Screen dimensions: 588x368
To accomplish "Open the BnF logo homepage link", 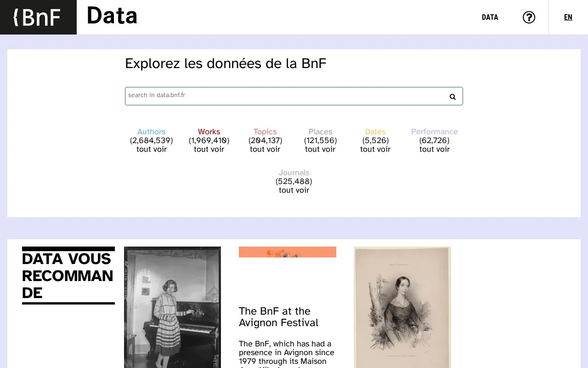I will click(x=38, y=17).
